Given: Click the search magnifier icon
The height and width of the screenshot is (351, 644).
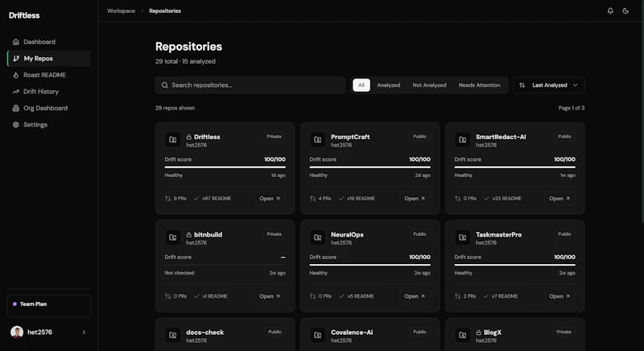Looking at the screenshot, I should click(x=165, y=85).
